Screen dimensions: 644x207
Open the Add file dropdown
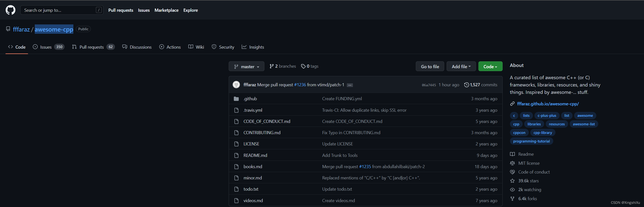461,66
